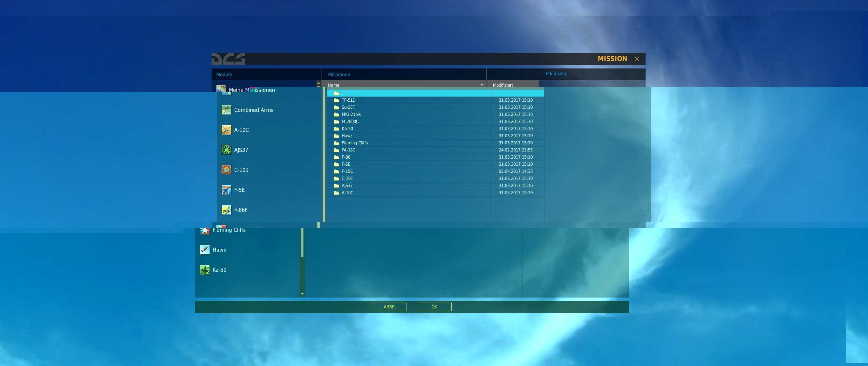Click the Hawk module icon
The height and width of the screenshot is (366, 868).
click(x=205, y=250)
